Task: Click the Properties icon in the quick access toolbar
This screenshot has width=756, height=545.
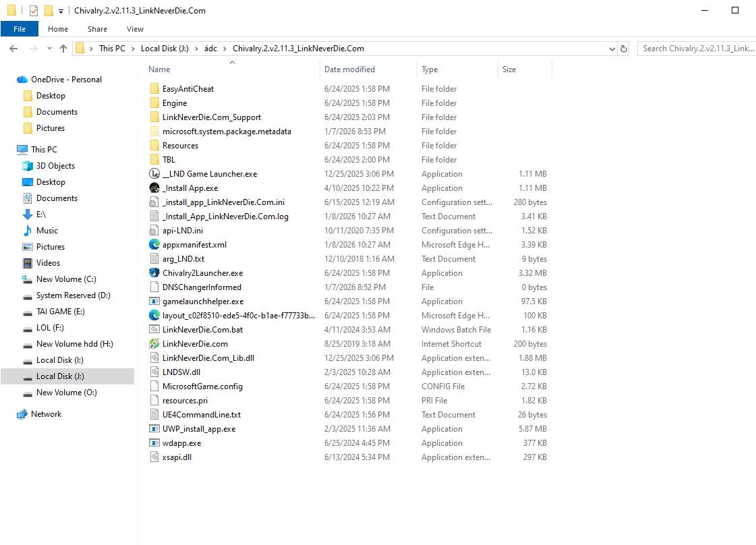Action: point(34,11)
